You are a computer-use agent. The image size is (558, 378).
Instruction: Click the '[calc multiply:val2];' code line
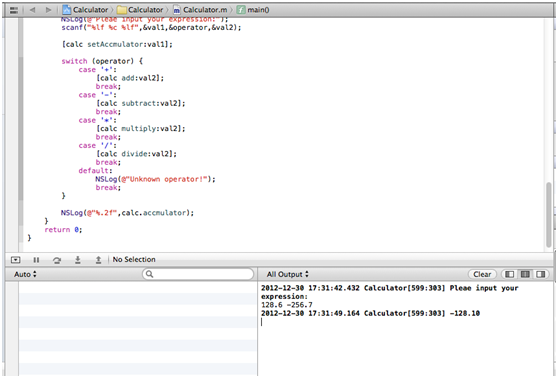coord(141,128)
